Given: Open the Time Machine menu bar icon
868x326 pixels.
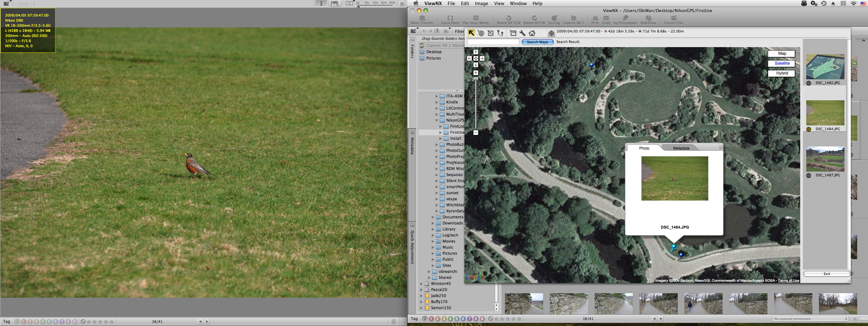Looking at the screenshot, I should (823, 4).
